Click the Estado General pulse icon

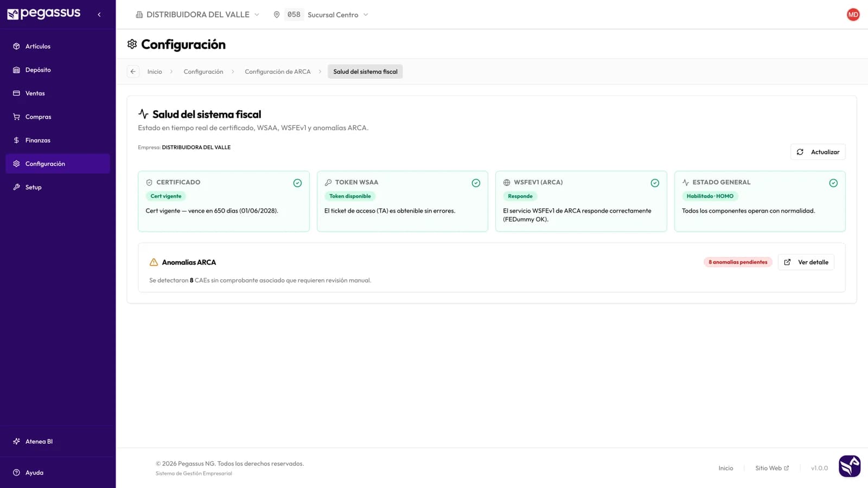pyautogui.click(x=686, y=183)
